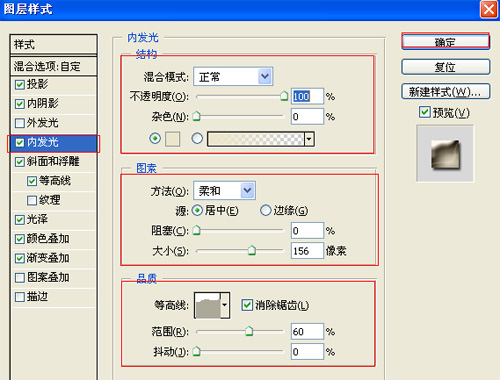Enable the 描边 checkbox
This screenshot has height=380, width=500.
[20, 297]
